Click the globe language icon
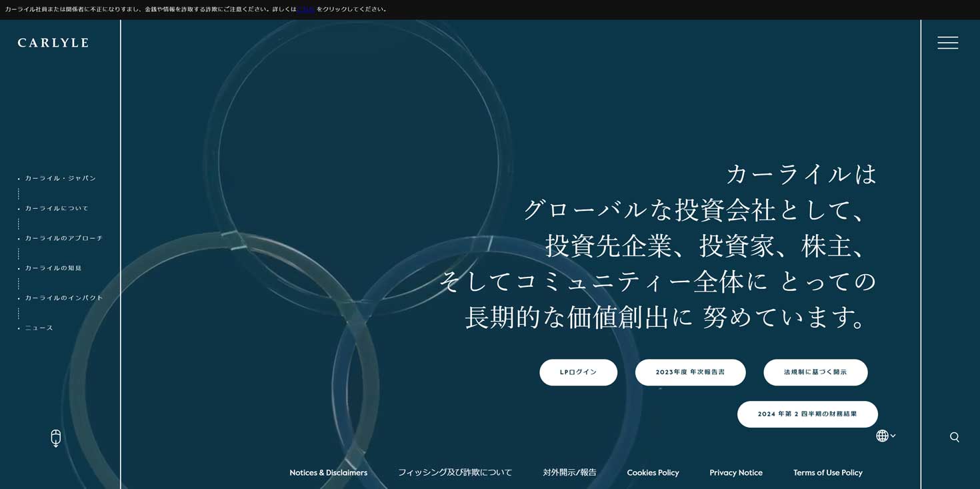 (x=882, y=435)
